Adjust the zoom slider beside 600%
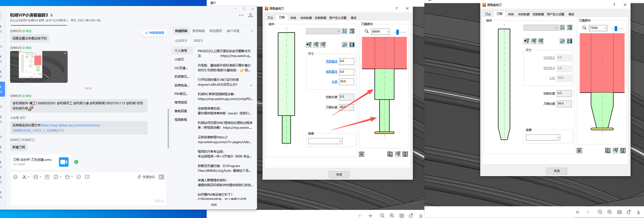Screen dimensions: 644x218 [x=397, y=32]
